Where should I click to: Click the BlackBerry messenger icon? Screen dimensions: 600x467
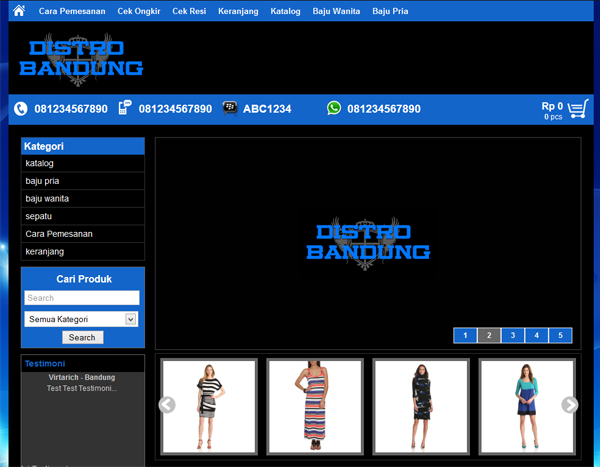coord(230,108)
